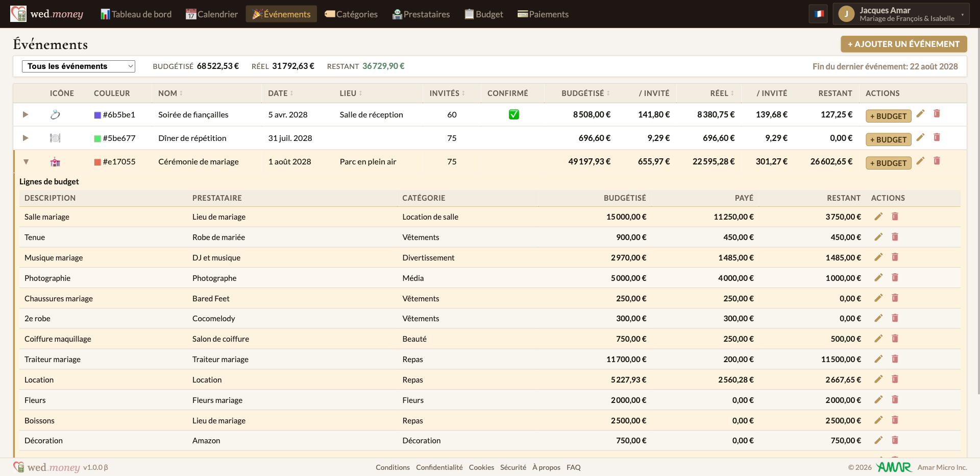Viewport: 980px width, 476px height.
Task: Delete the Traiteur mariage budget line
Action: [895, 359]
